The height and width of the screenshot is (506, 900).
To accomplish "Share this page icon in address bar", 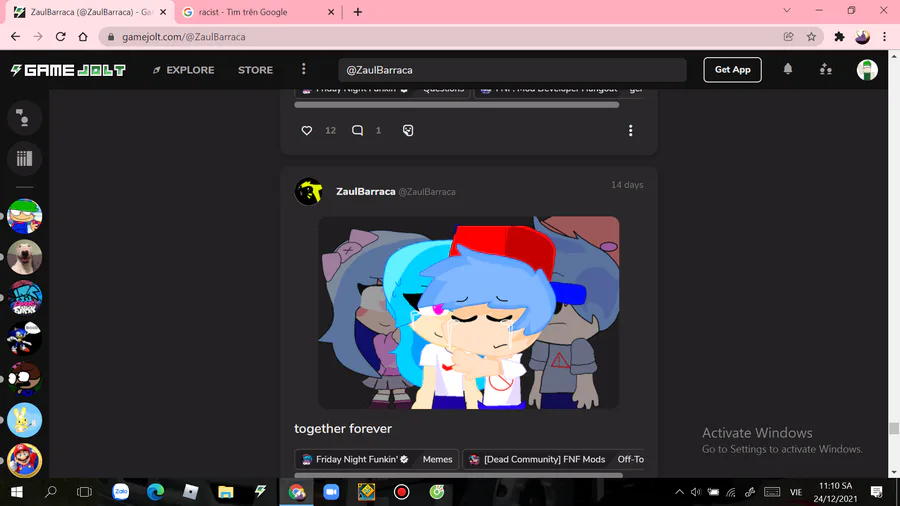I will (x=789, y=37).
